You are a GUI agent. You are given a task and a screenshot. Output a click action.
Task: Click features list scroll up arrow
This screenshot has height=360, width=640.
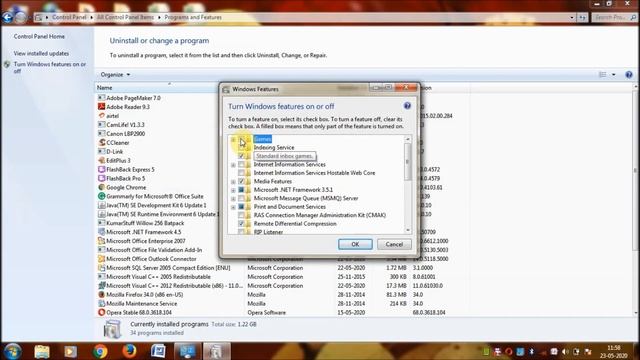[x=407, y=139]
